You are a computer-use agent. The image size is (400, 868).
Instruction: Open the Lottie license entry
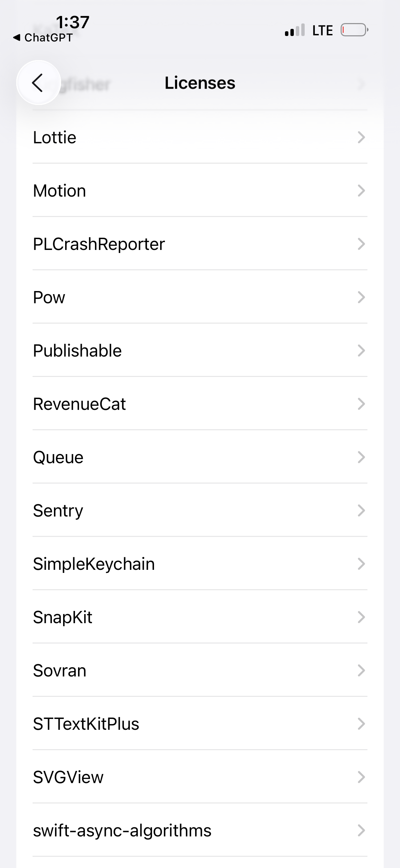pyautogui.click(x=200, y=138)
